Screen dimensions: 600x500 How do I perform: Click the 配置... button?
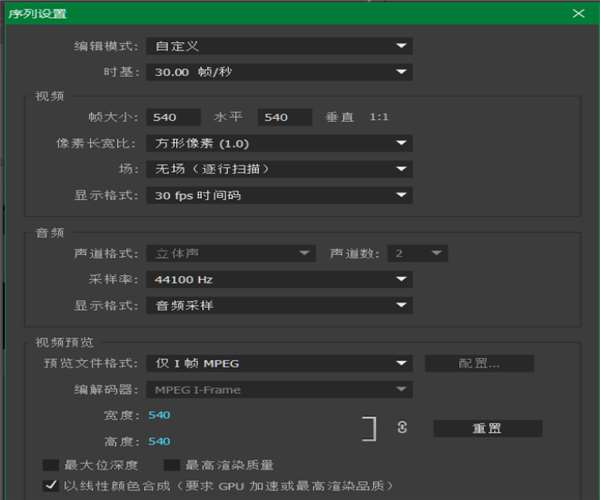479,363
